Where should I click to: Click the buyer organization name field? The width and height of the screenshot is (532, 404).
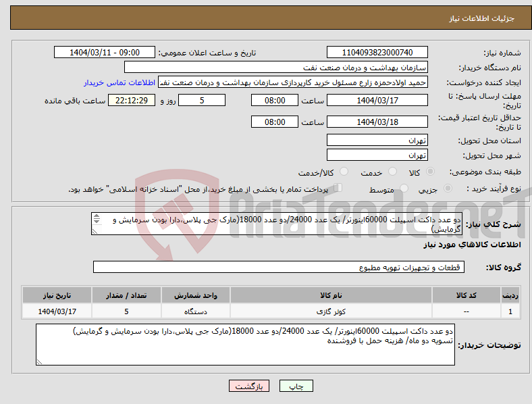(x=276, y=67)
